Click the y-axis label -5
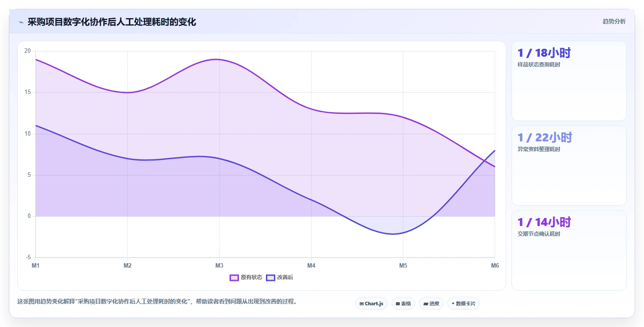The width and height of the screenshot is (644, 327). click(x=27, y=257)
